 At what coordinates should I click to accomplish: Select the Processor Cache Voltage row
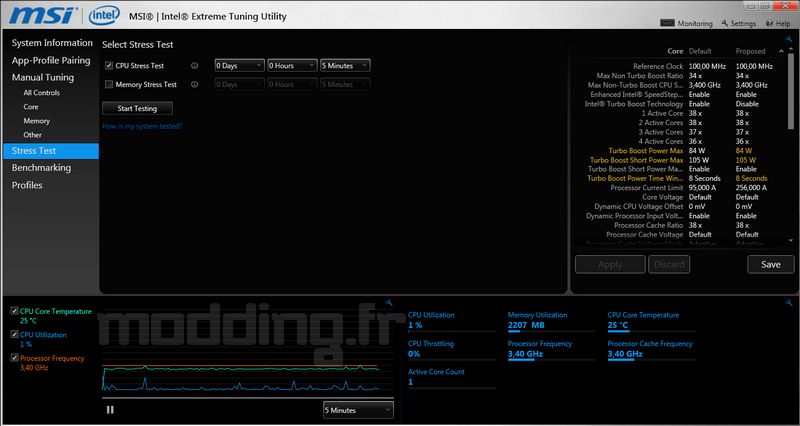click(681, 235)
